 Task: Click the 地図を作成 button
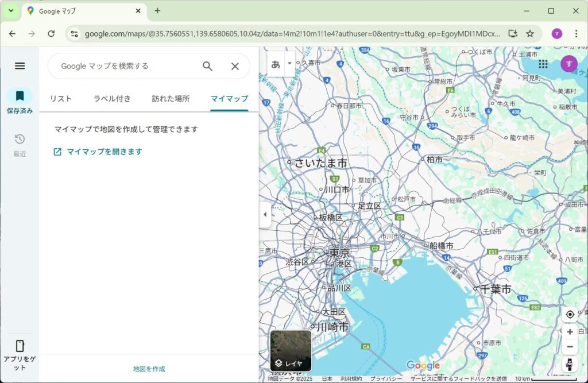click(x=149, y=369)
